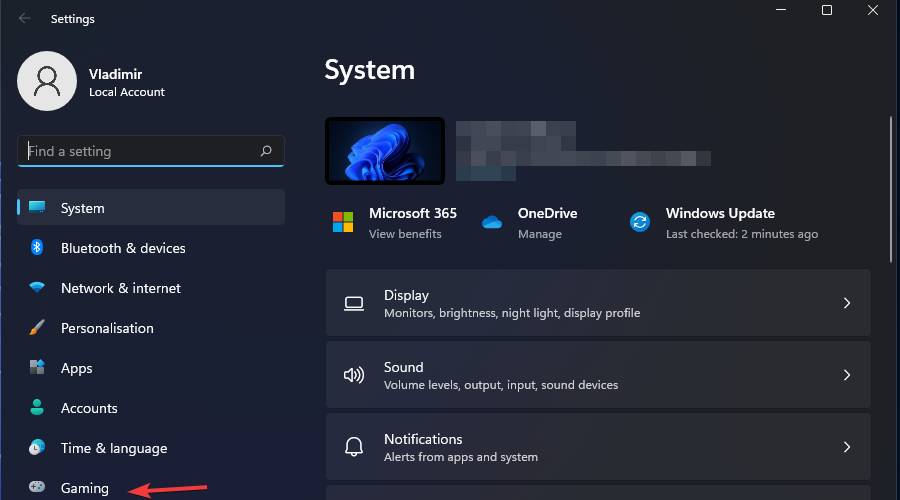Open the Sound settings card
This screenshot has height=500, width=900.
click(598, 375)
